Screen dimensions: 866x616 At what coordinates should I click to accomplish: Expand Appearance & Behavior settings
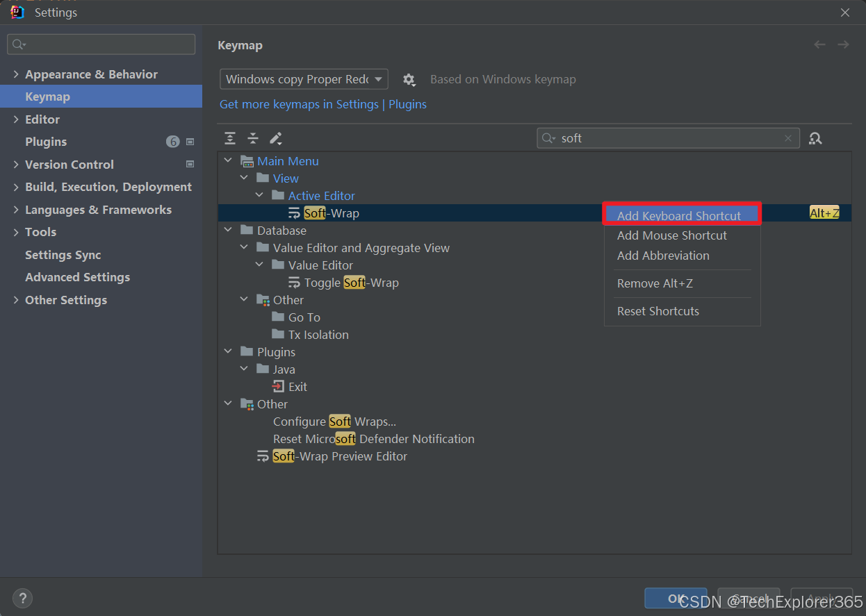pos(16,74)
